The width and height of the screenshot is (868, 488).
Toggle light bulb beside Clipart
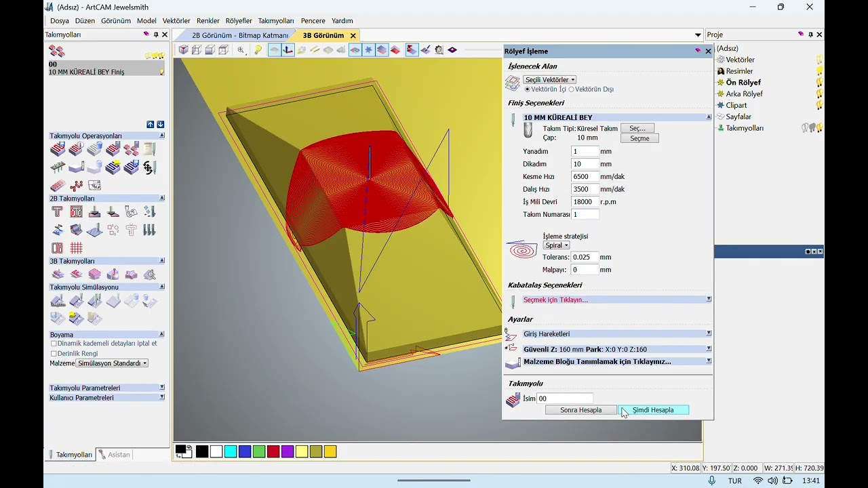tap(819, 105)
